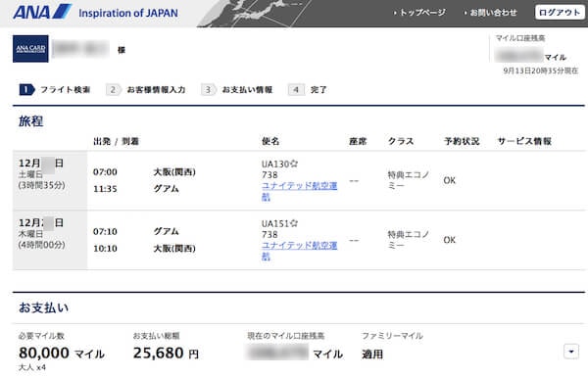Click the star icon beside UA151

pos(294,223)
